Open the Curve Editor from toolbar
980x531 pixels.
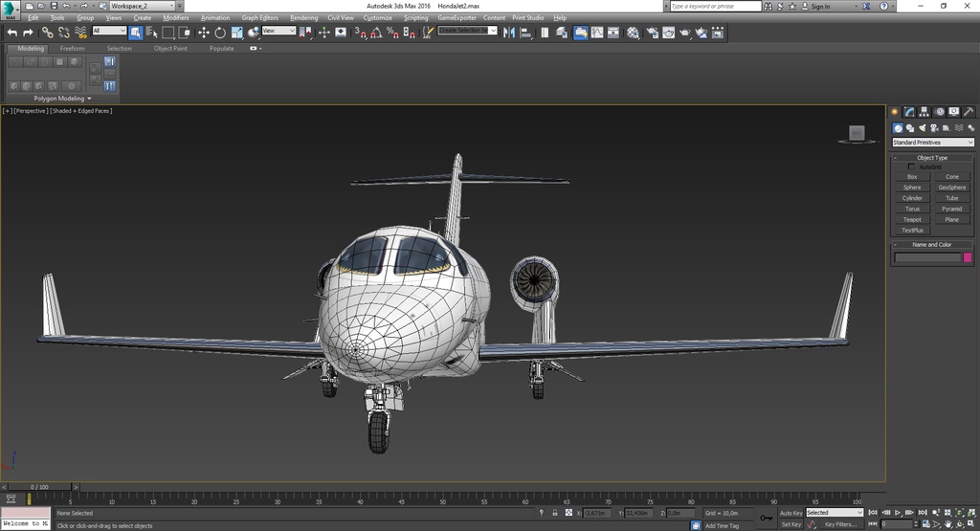597,33
